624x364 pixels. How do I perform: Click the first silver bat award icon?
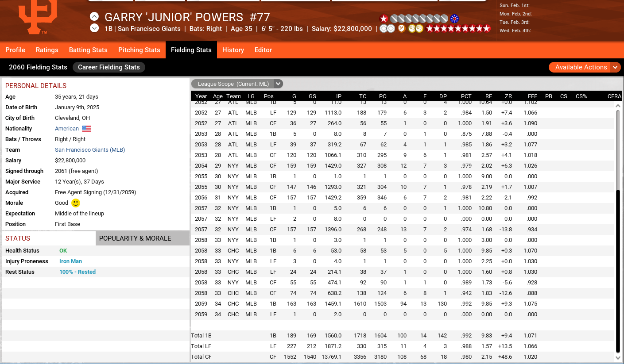click(395, 19)
